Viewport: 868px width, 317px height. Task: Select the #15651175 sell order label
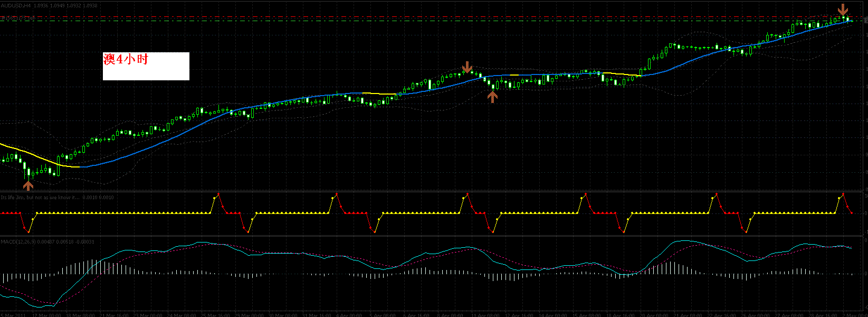[18, 18]
